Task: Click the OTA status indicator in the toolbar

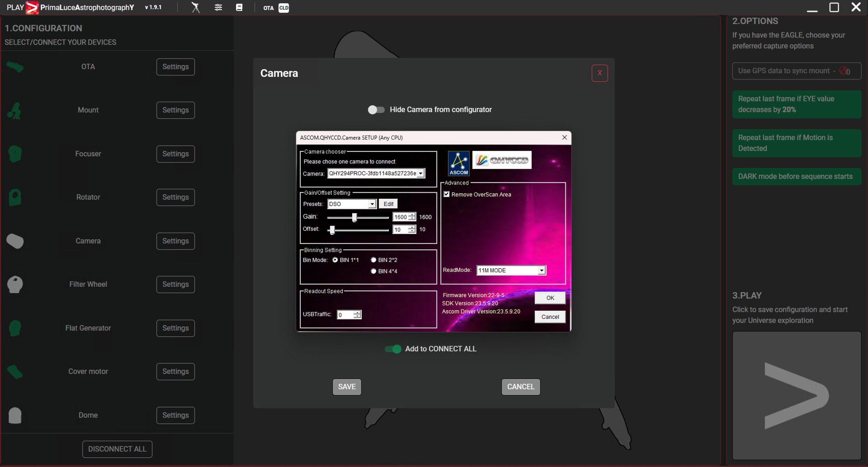Action: (269, 8)
